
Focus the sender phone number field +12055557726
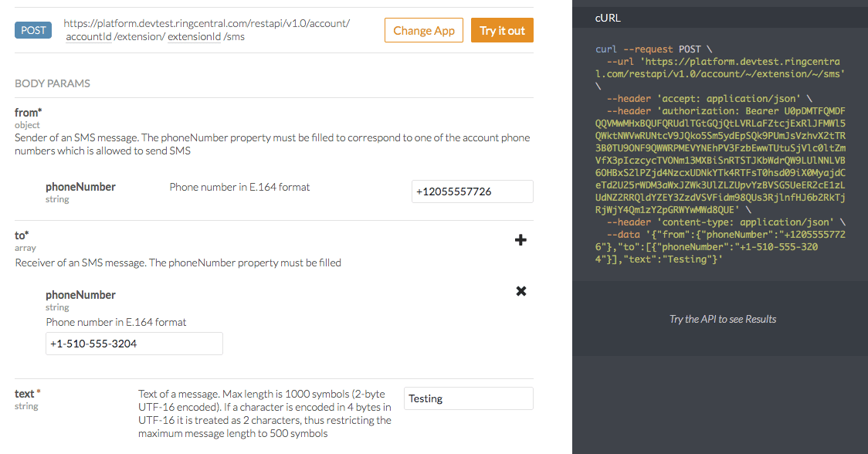[x=472, y=191]
